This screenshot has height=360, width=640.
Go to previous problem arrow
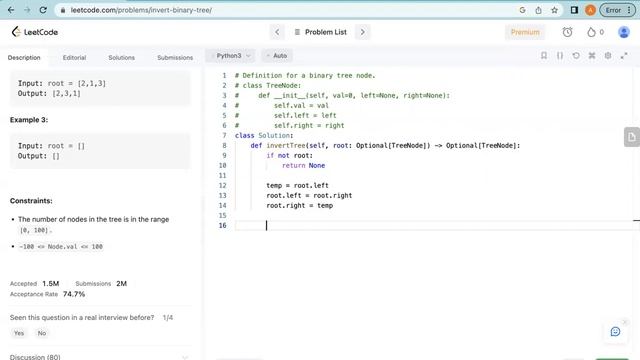click(277, 32)
